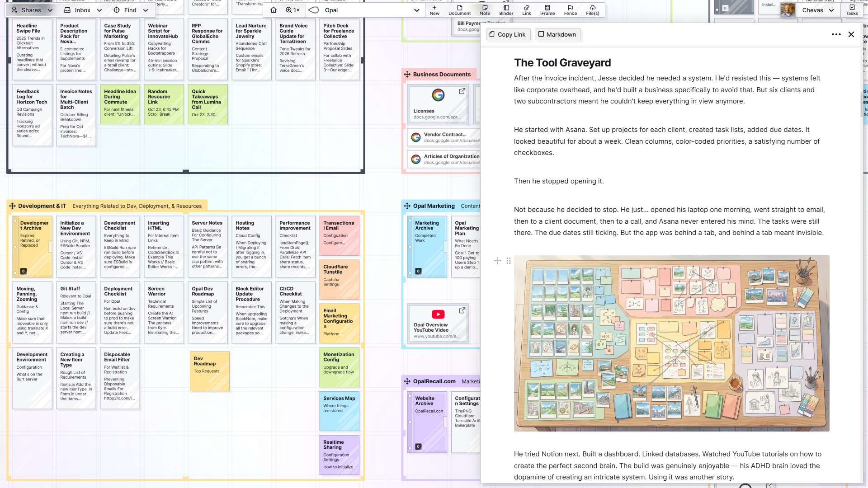Screen dimensions: 868x488
Task: Open the Marketing Archive binder
Action: tap(427, 246)
